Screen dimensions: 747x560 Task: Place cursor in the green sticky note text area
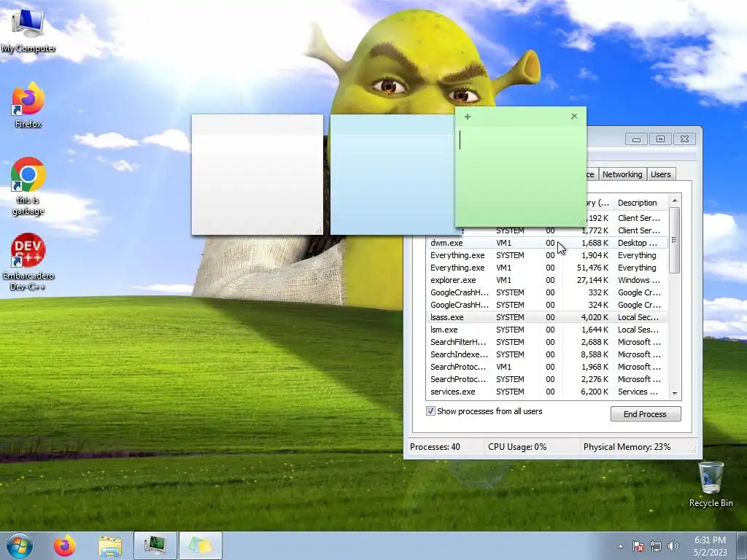coord(521,176)
